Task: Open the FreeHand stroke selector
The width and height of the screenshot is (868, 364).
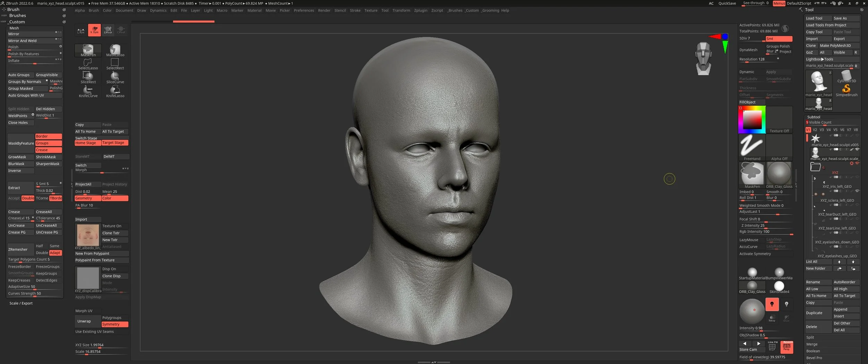Action: (x=752, y=147)
